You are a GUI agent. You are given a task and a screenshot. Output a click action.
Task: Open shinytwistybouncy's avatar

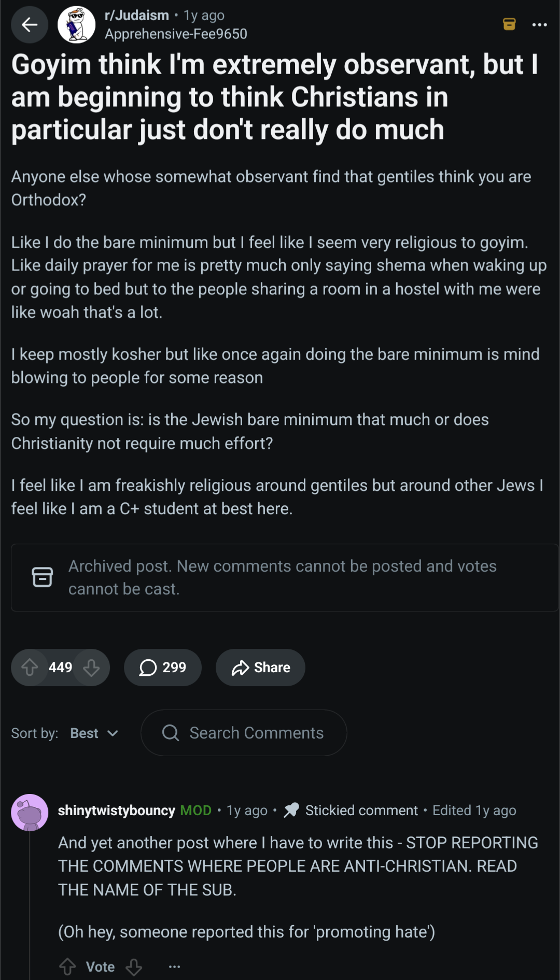(30, 812)
